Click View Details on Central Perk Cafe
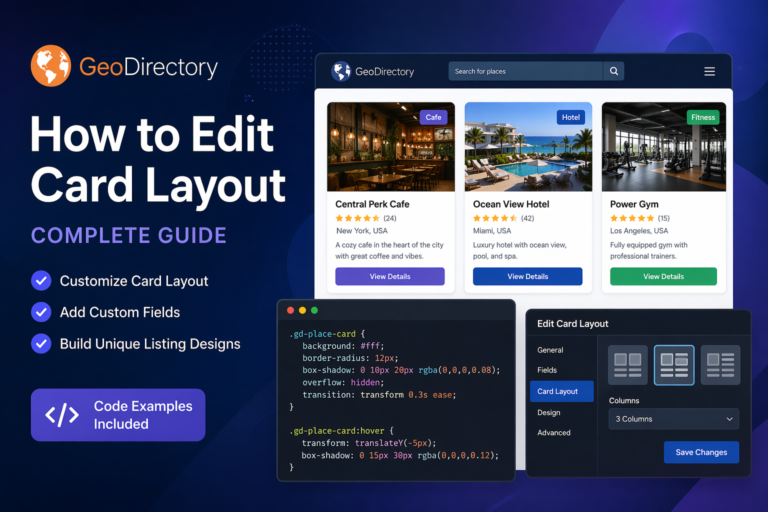The image size is (768, 512). point(390,276)
